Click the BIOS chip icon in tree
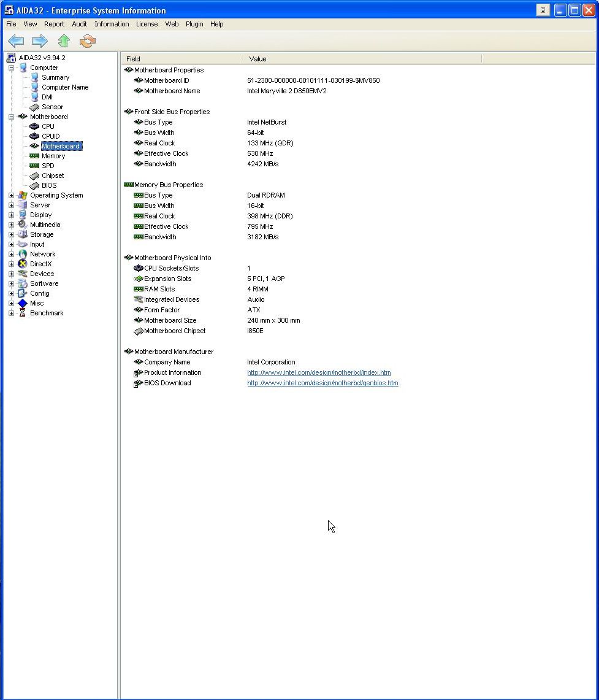The height and width of the screenshot is (700, 599). pos(34,186)
